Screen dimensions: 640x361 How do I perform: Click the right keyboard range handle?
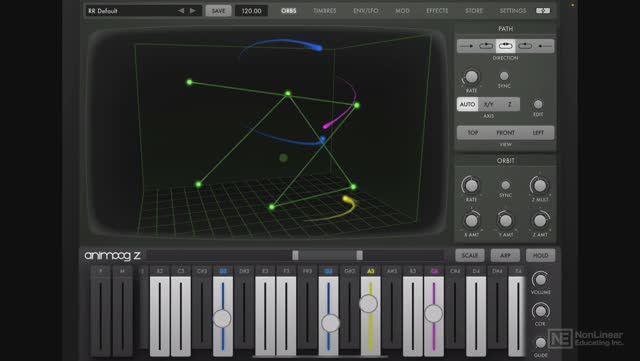point(359,255)
